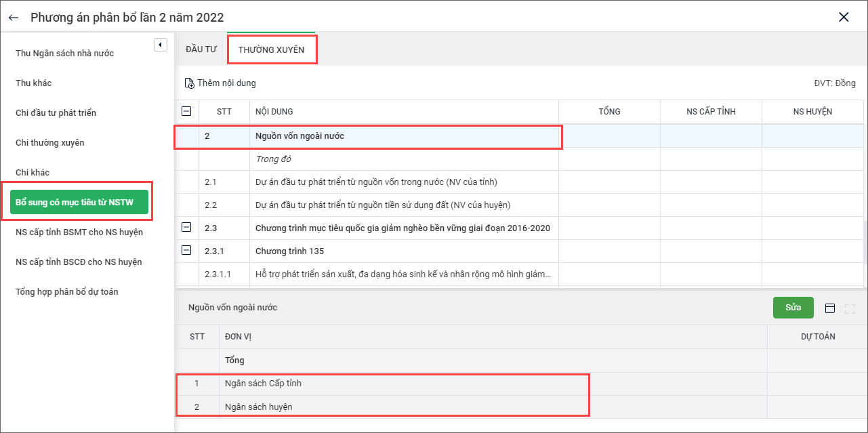
Task: Switch to the ĐẦU TƯ tab
Action: (x=201, y=49)
